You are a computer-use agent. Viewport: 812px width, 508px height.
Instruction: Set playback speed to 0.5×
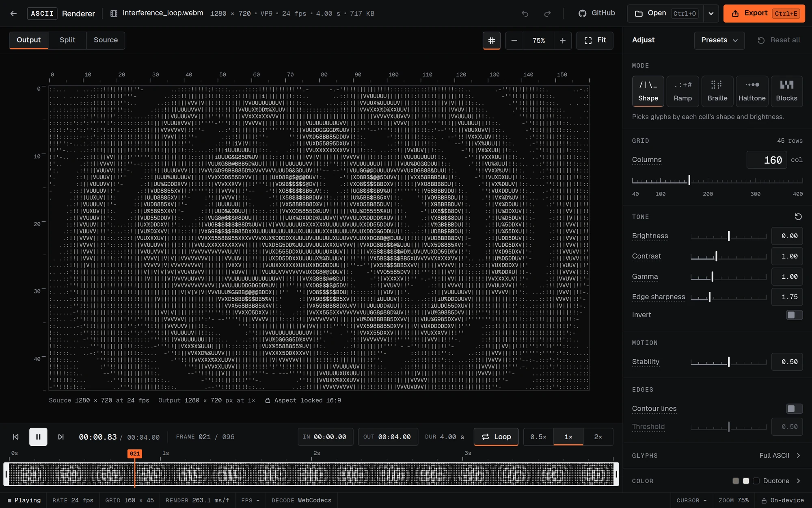538,437
